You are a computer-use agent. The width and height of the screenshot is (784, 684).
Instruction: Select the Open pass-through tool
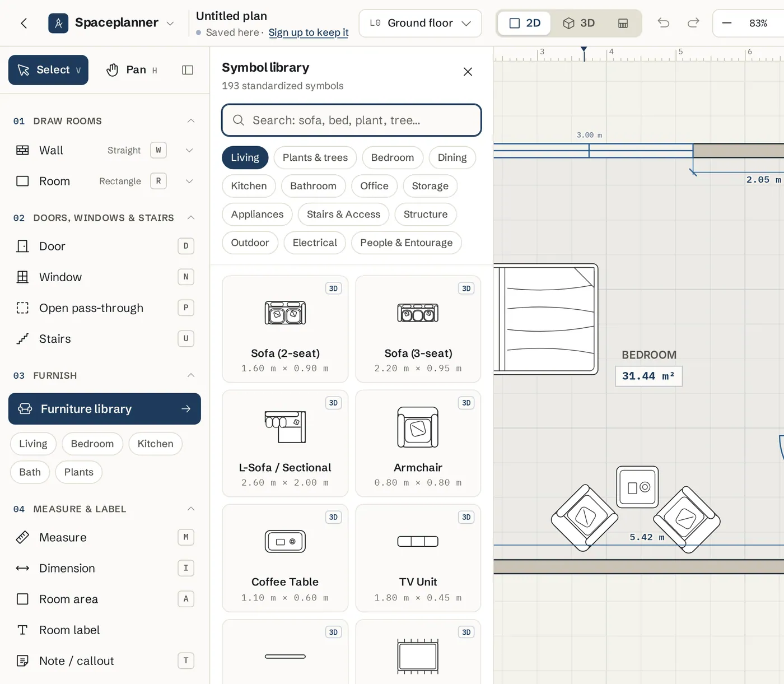[105, 308]
